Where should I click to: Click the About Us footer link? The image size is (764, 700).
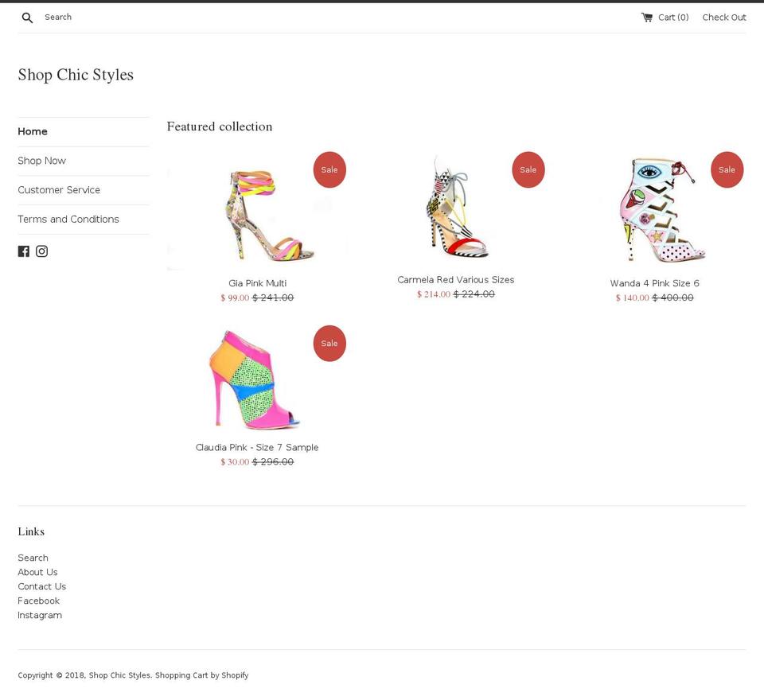tap(37, 571)
